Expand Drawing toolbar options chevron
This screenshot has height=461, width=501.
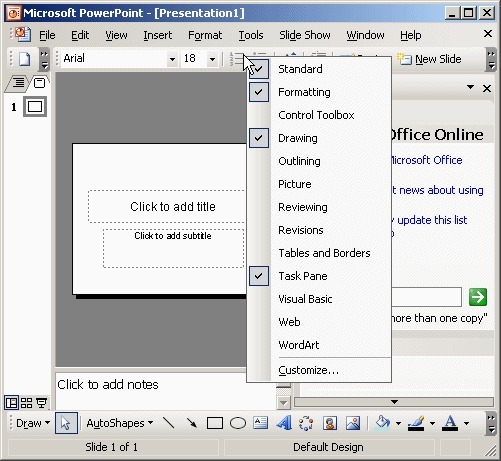(491, 423)
